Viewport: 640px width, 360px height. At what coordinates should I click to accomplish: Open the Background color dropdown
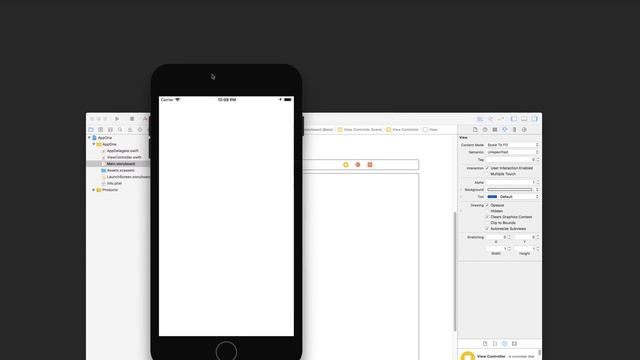[537, 190]
